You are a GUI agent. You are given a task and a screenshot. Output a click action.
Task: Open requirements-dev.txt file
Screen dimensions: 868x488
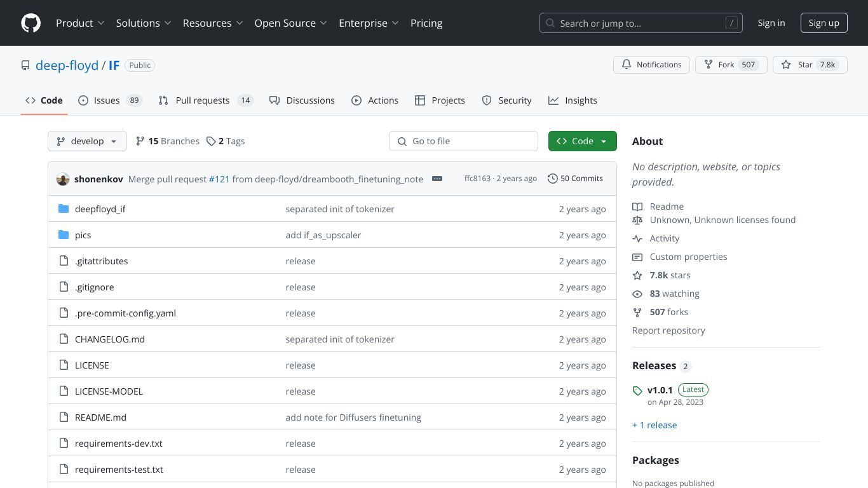(119, 443)
